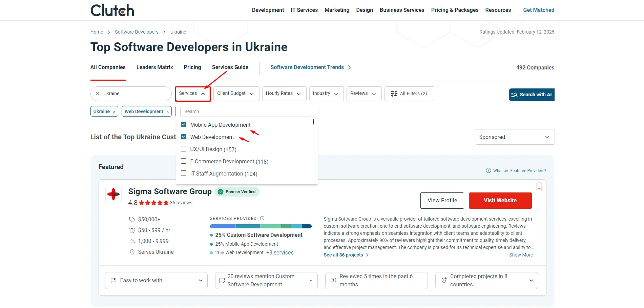The image size is (644, 308).
Task: Uncheck Web Development checkbox
Action: pos(184,137)
